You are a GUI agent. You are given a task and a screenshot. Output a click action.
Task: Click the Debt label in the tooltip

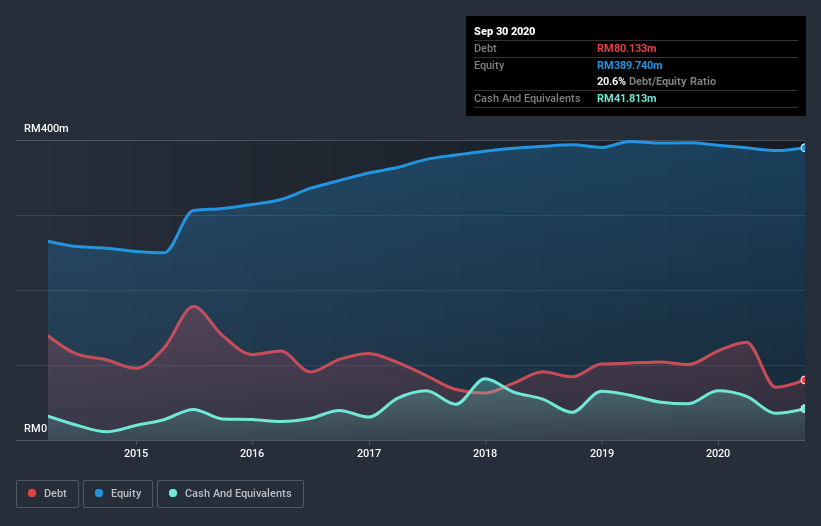tap(485, 48)
